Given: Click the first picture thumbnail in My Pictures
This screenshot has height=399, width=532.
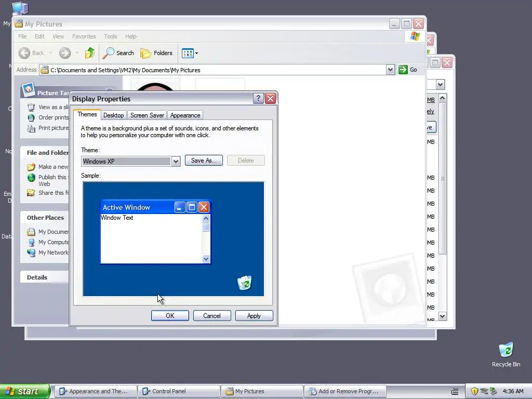Looking at the screenshot, I should 155,85.
